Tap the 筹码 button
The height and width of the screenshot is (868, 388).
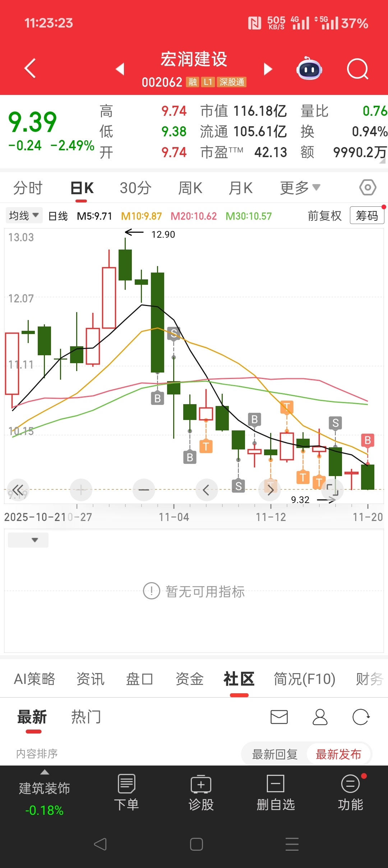pos(367,215)
